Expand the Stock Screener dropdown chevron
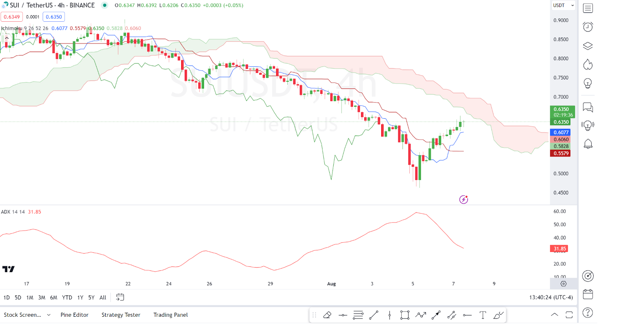This screenshot has height=324, width=644. [x=49, y=315]
